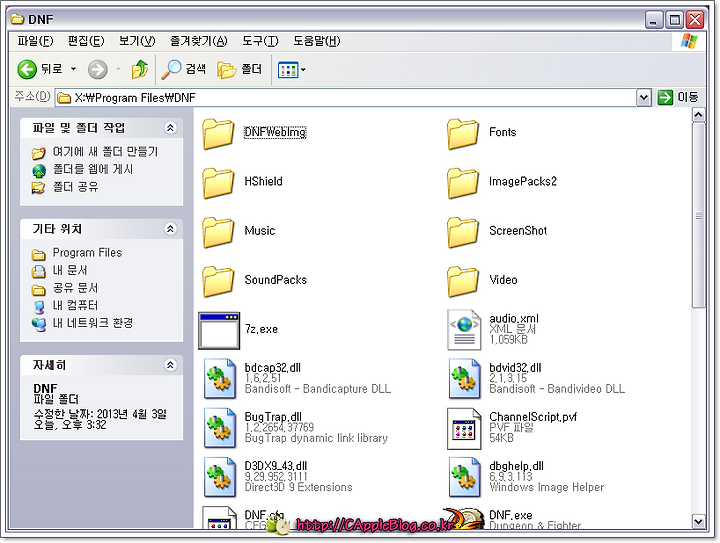
Task: Select the ScreenShot folder icon
Action: click(463, 232)
